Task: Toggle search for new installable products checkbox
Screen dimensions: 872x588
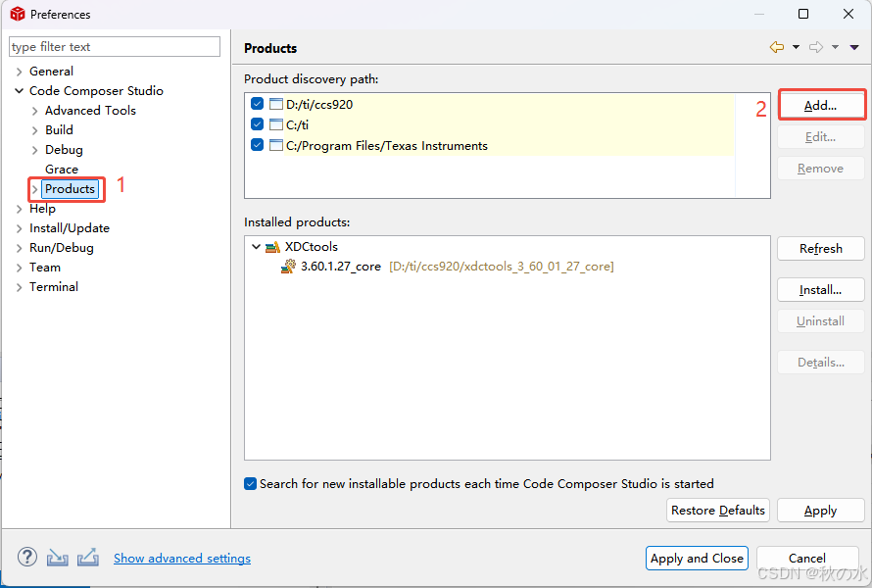Action: point(251,483)
